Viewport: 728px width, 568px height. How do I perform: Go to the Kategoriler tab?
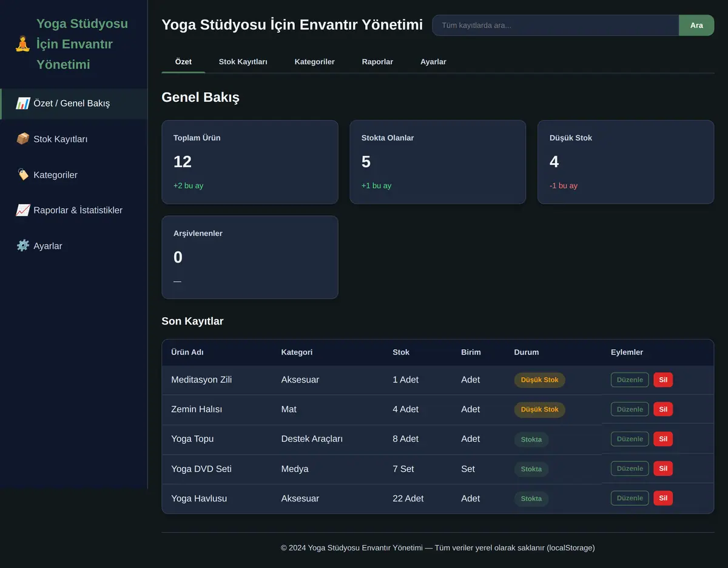tap(314, 62)
